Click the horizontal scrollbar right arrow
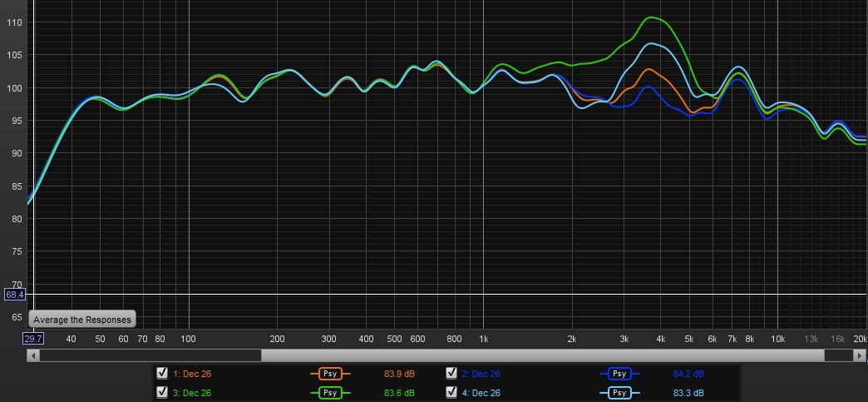The image size is (868, 402). pos(861,355)
